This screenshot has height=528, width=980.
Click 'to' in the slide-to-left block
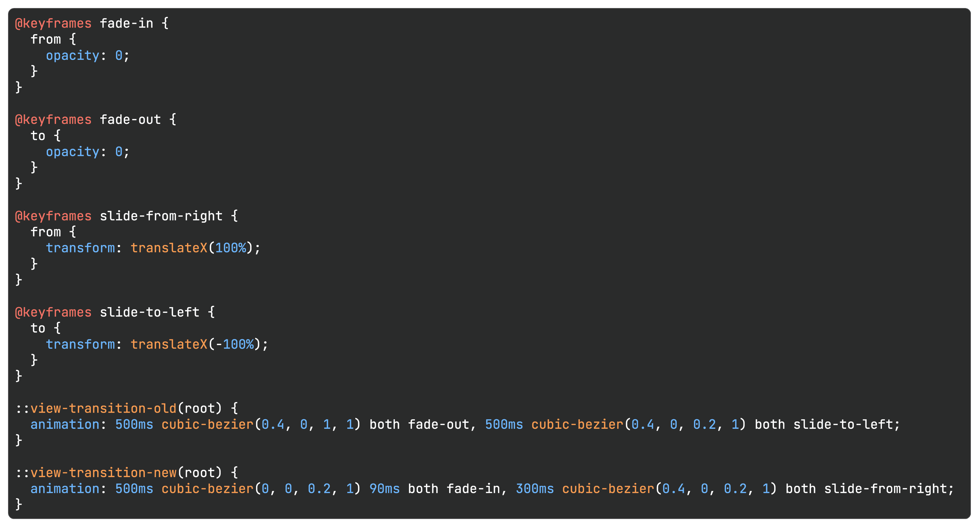coord(38,328)
